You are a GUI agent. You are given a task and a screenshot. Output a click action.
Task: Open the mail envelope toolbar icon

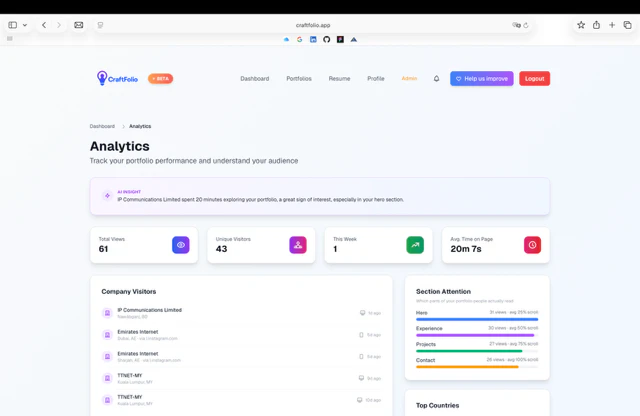point(79,25)
